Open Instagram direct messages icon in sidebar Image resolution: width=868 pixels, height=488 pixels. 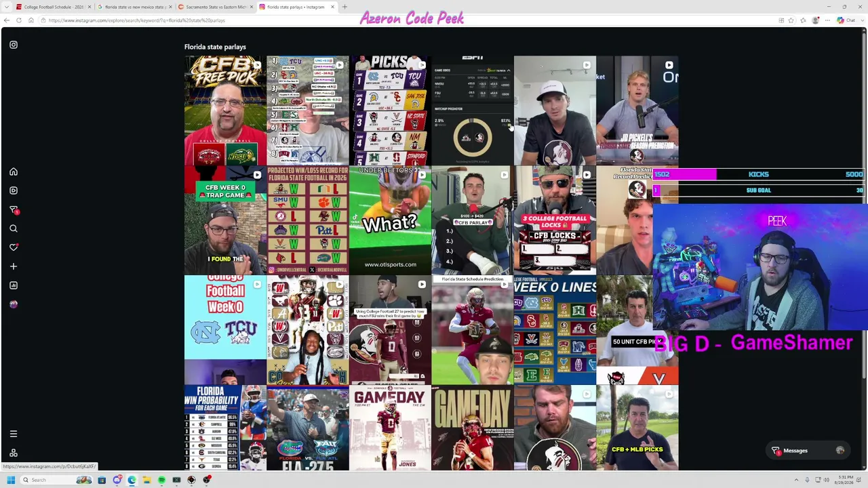pos(14,209)
